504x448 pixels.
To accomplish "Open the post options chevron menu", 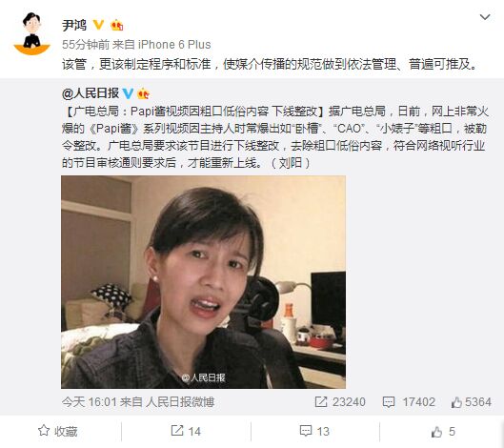I will click(485, 17).
